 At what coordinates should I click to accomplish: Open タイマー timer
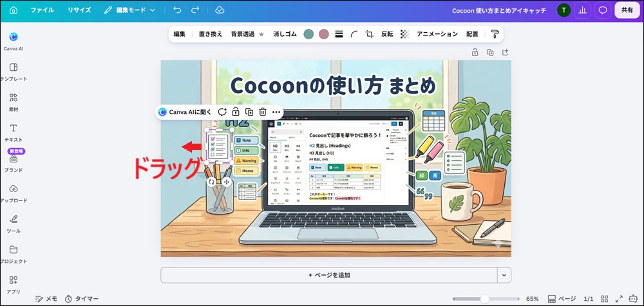pos(82,299)
